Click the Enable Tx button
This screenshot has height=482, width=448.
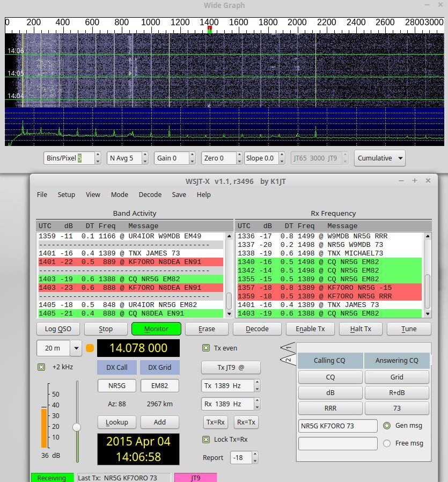[311, 328]
